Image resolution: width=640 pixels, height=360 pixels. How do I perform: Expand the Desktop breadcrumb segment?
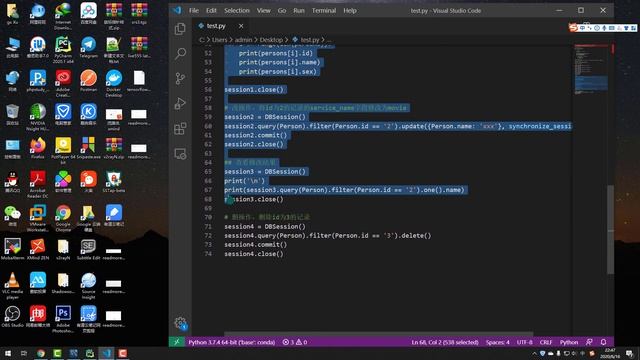pos(271,40)
